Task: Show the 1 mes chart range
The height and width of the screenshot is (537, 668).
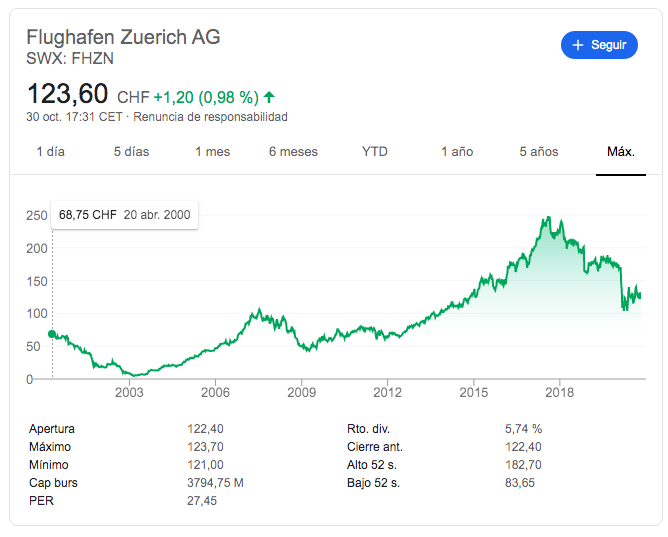Action: pyautogui.click(x=212, y=152)
